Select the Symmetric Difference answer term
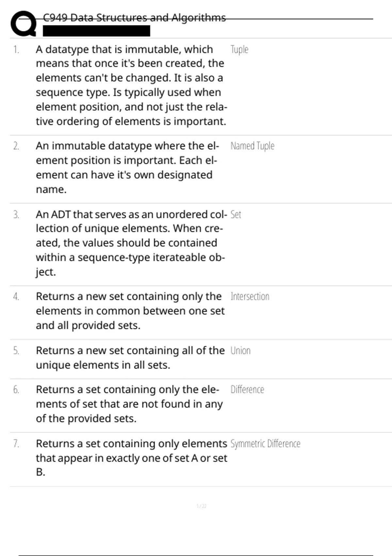The height and width of the screenshot is (556, 392). click(265, 443)
